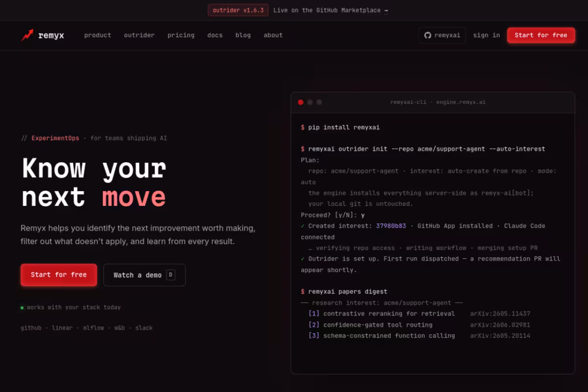The width and height of the screenshot is (588, 392).
Task: Click 'arXiv:2606.02981' reference
Action: click(x=500, y=325)
